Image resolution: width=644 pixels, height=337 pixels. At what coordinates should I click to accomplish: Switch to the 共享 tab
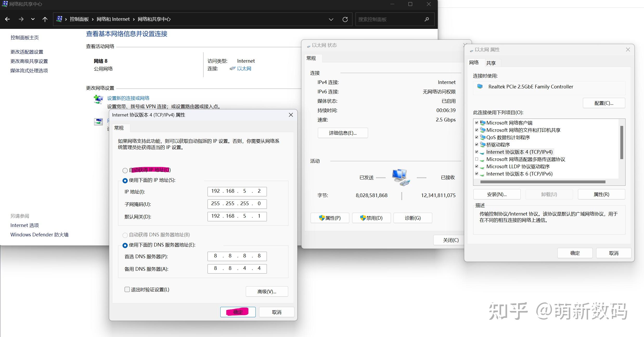(491, 63)
